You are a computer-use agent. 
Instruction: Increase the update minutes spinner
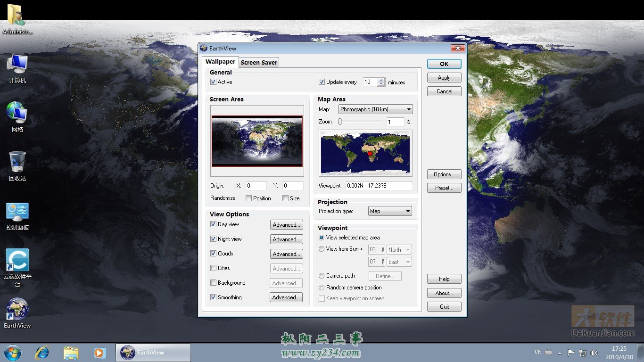point(381,80)
